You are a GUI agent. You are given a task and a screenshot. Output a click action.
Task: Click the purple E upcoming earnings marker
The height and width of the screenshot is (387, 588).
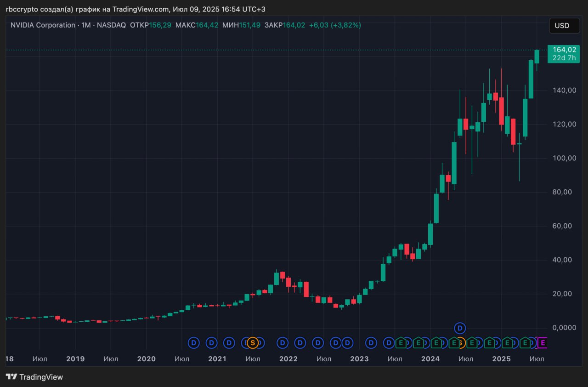(x=542, y=342)
